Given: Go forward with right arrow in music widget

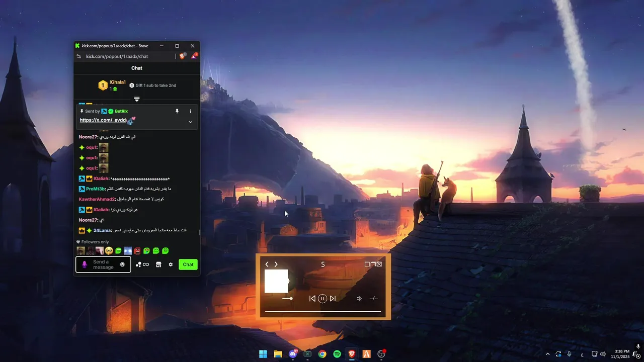Looking at the screenshot, I should coord(276,264).
